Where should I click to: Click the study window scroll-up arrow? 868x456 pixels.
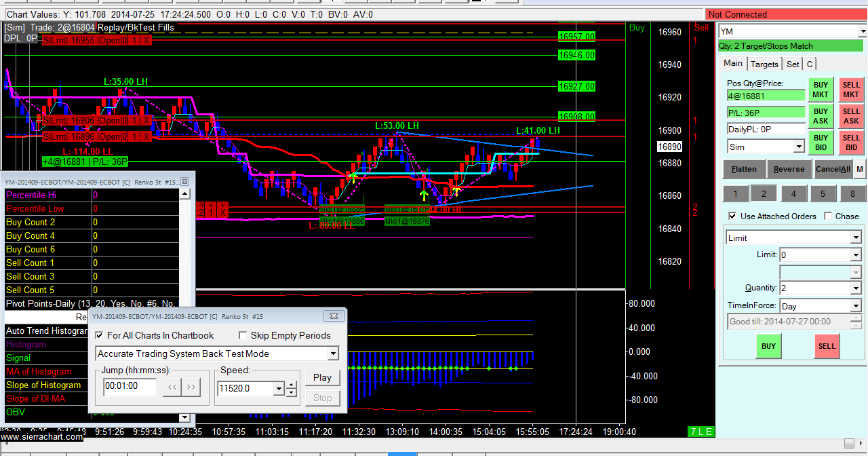coord(184,194)
